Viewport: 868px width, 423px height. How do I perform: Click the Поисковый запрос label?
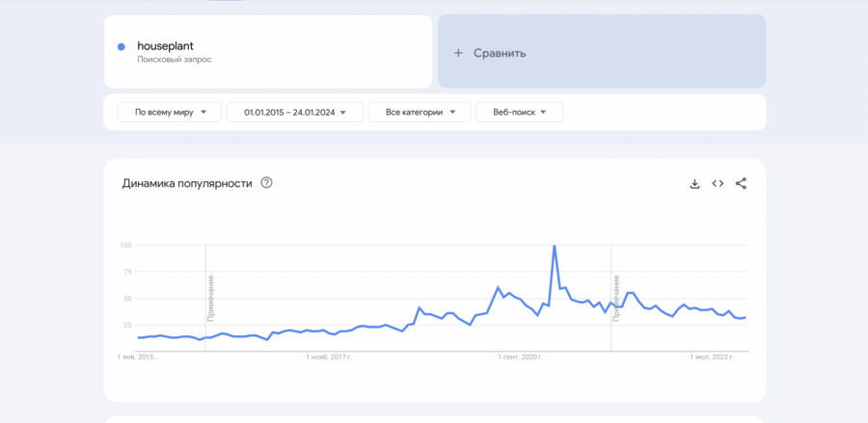175,60
